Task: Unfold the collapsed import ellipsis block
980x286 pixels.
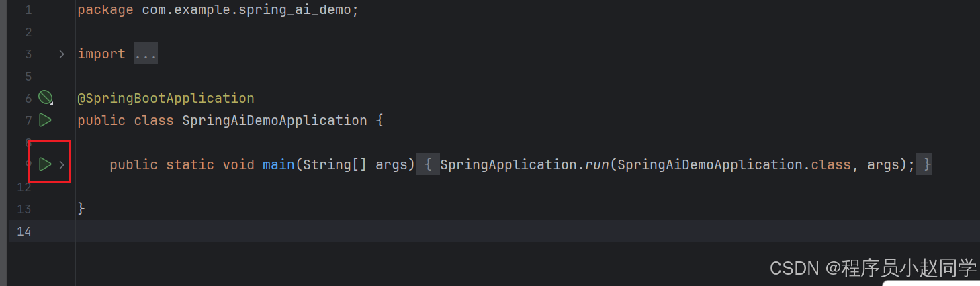Action: pyautogui.click(x=146, y=54)
